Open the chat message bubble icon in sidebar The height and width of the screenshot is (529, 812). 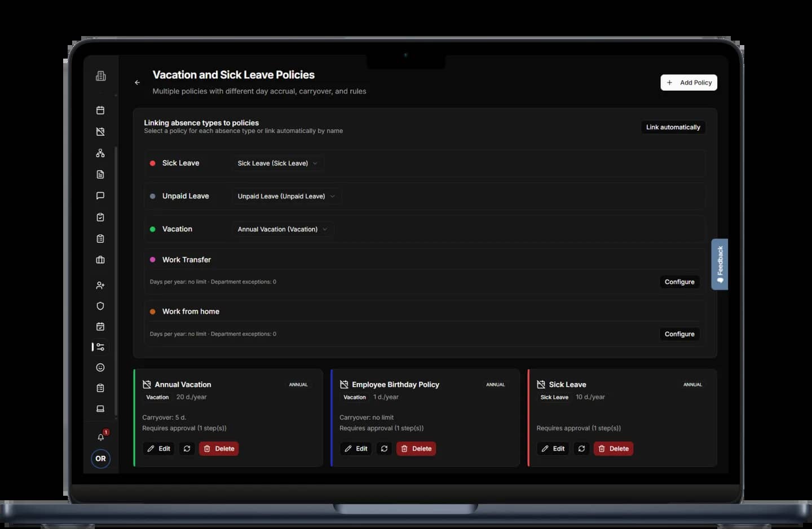coord(100,196)
